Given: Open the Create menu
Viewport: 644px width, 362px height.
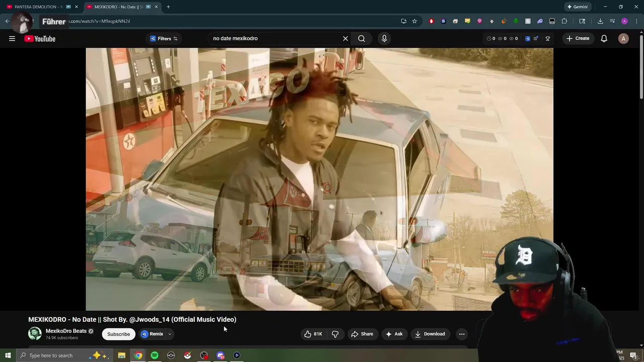Looking at the screenshot, I should point(578,38).
